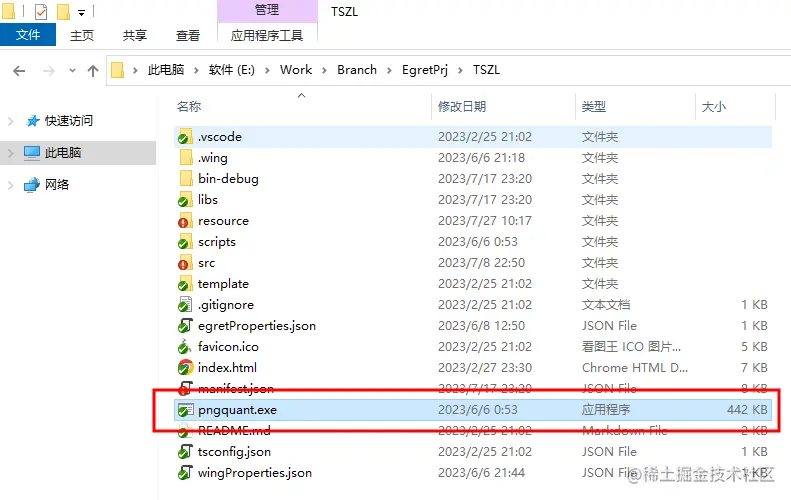The width and height of the screenshot is (791, 500).
Task: Switch to the 查看 ribbon tab
Action: pos(188,35)
